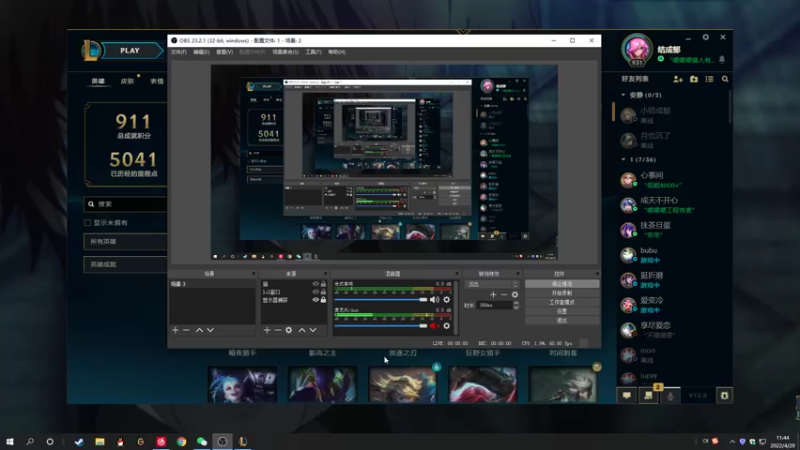The height and width of the screenshot is (450, 800).
Task: Click 工作室模式 studio mode button
Action: (x=562, y=302)
